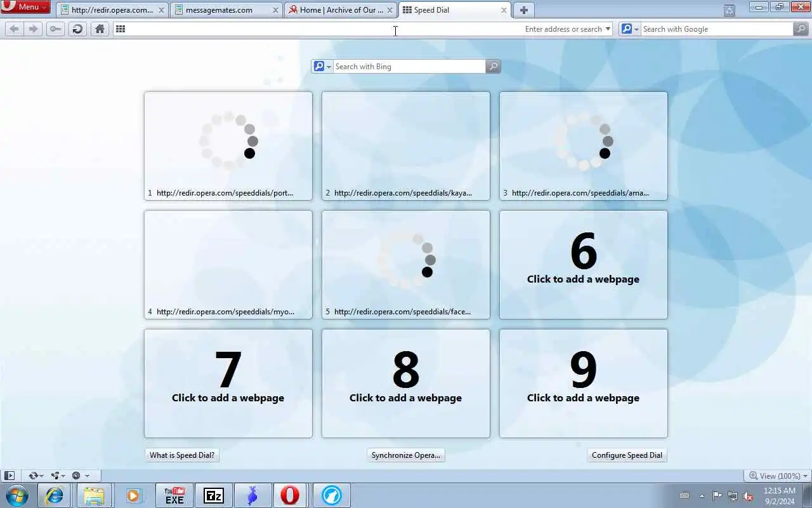Toggle the side panel button in status bar
The width and height of the screenshot is (812, 508).
(9, 476)
